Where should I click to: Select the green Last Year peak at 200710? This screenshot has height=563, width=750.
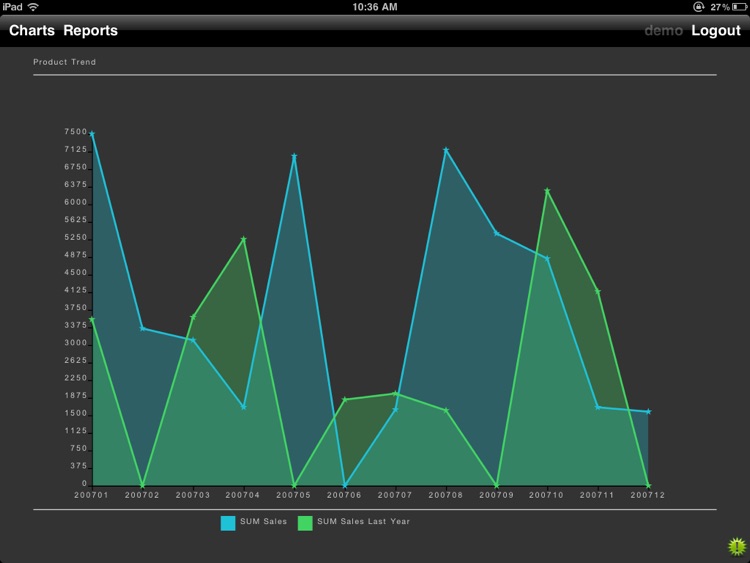pos(547,191)
